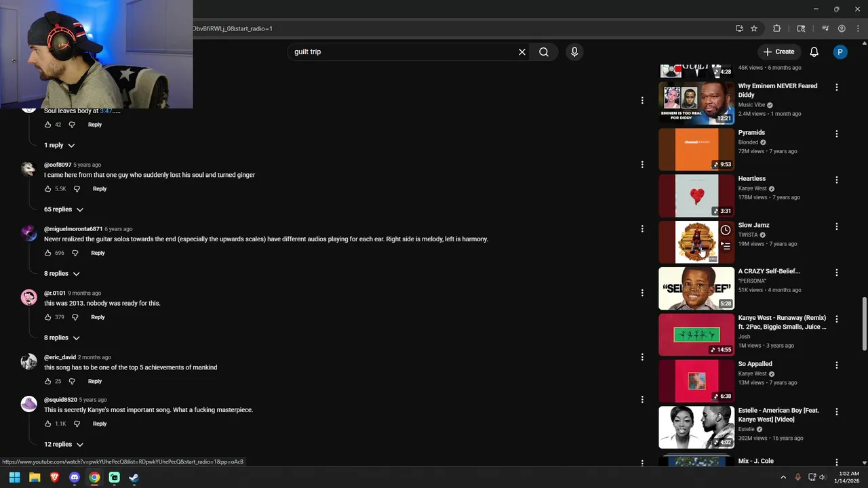This screenshot has height=488, width=868.
Task: Open the Blonded channel link
Action: click(x=748, y=142)
